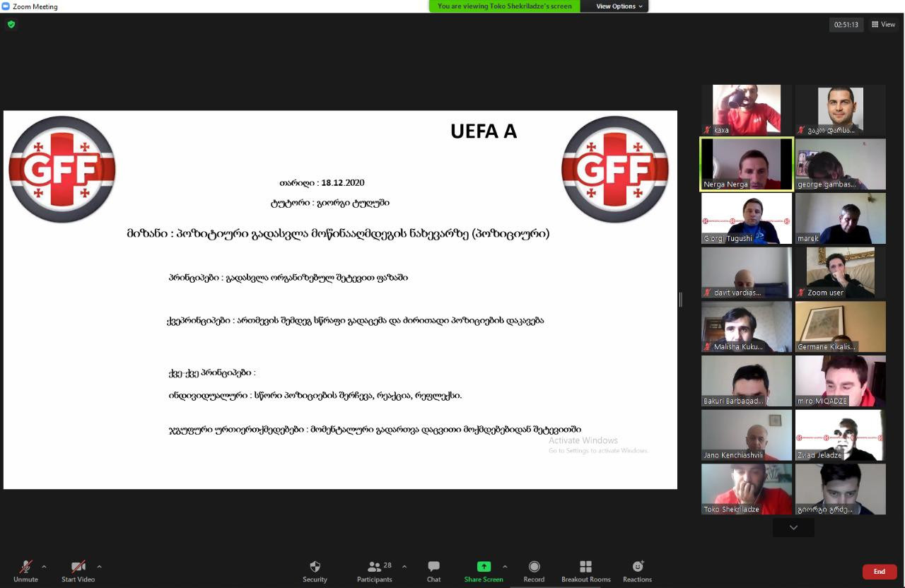Open the Participants panel
Image resolution: width=905 pixels, height=588 pixels.
(375, 570)
